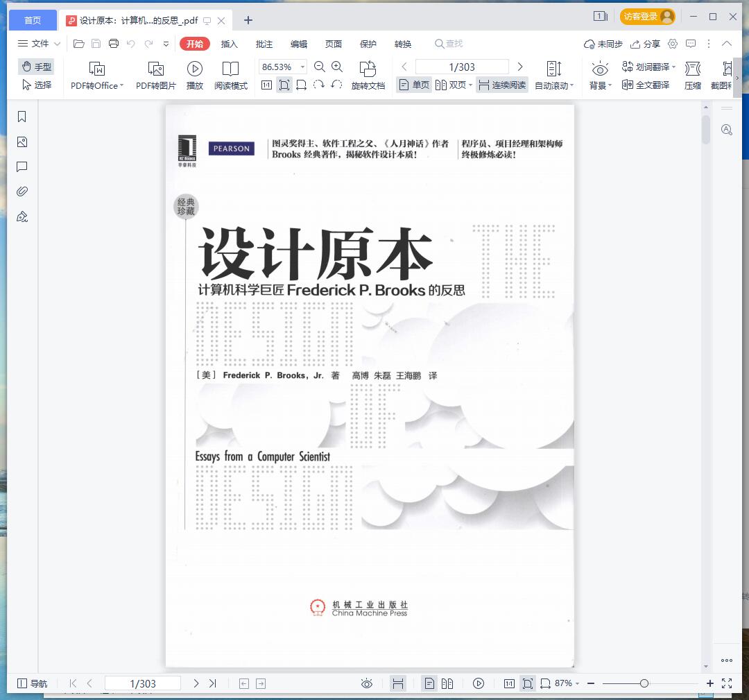
Task: Toggle continuous reading in the status bar
Action: click(398, 683)
